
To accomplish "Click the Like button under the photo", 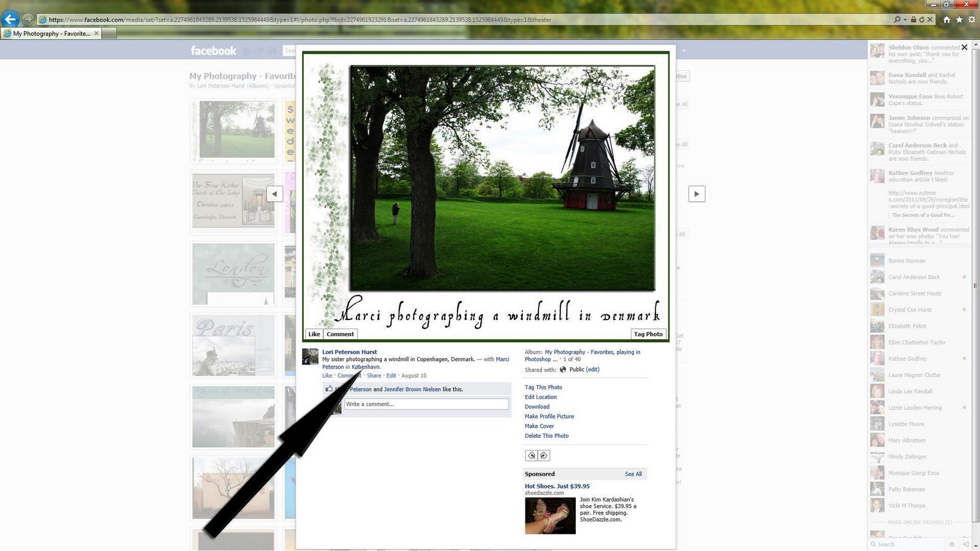I will pyautogui.click(x=314, y=334).
